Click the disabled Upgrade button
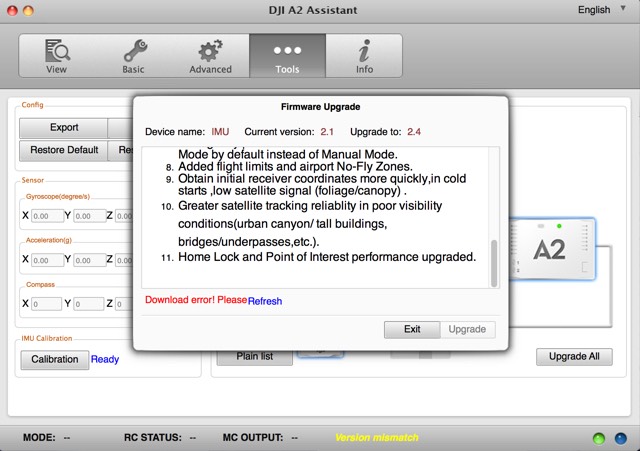The image size is (640, 451). click(467, 329)
